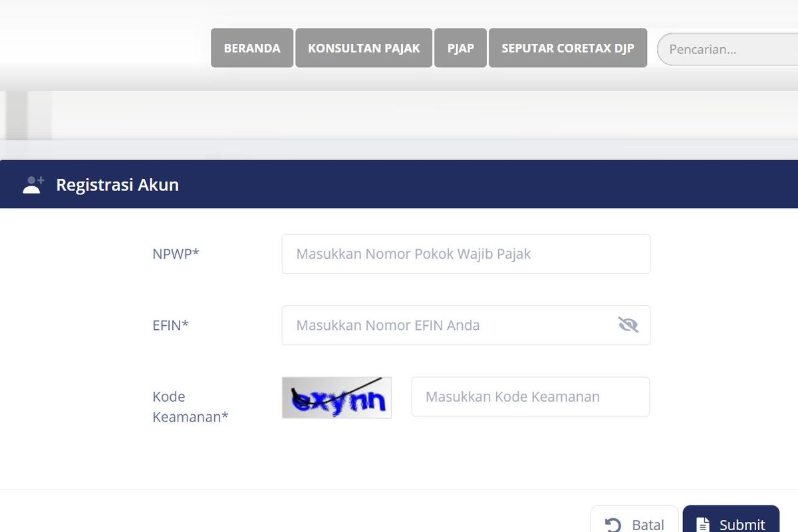Click the EFIN* field label
This screenshot has width=798, height=532.
[x=170, y=325]
